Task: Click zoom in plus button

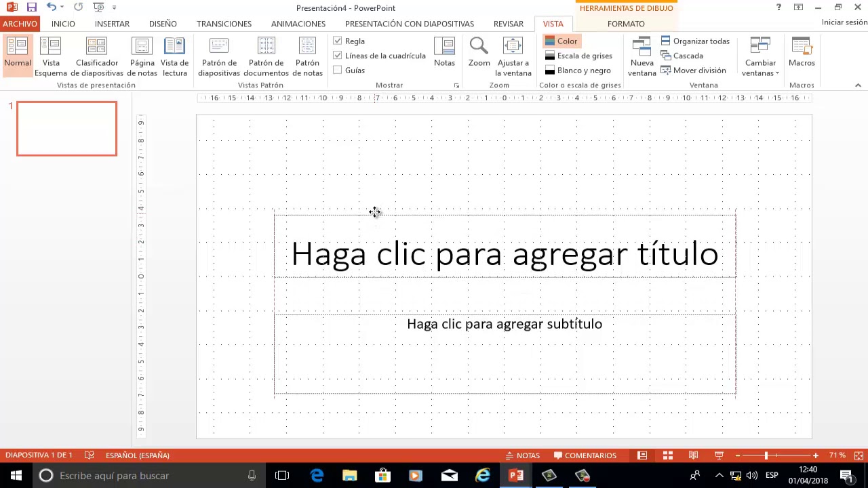Action: tap(815, 455)
